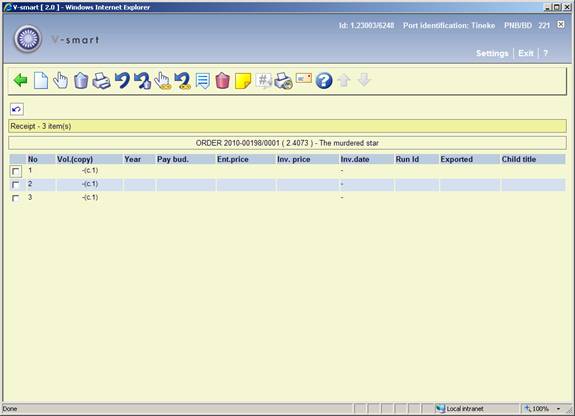Tick checkbox for receipt item 3

(x=16, y=198)
